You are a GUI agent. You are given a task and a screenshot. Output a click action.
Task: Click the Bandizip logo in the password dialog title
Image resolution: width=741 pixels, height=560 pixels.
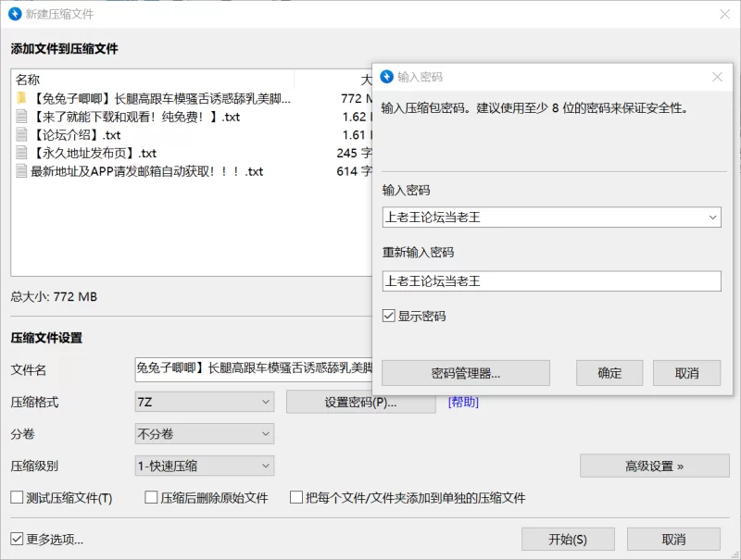pos(386,77)
